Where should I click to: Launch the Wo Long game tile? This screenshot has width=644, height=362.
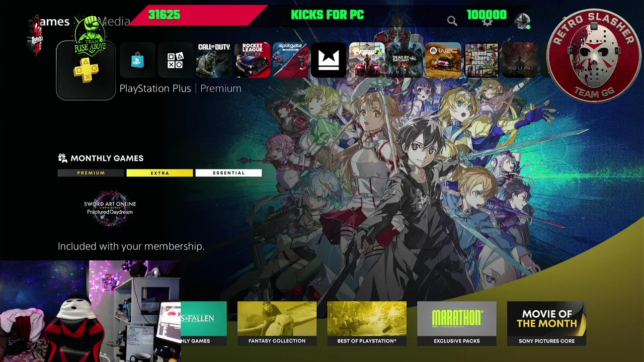(520, 60)
